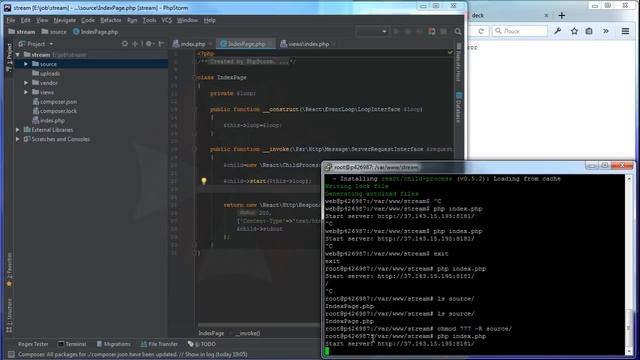
Task: Click the intention light bulb in editor gutter
Action: point(204,181)
